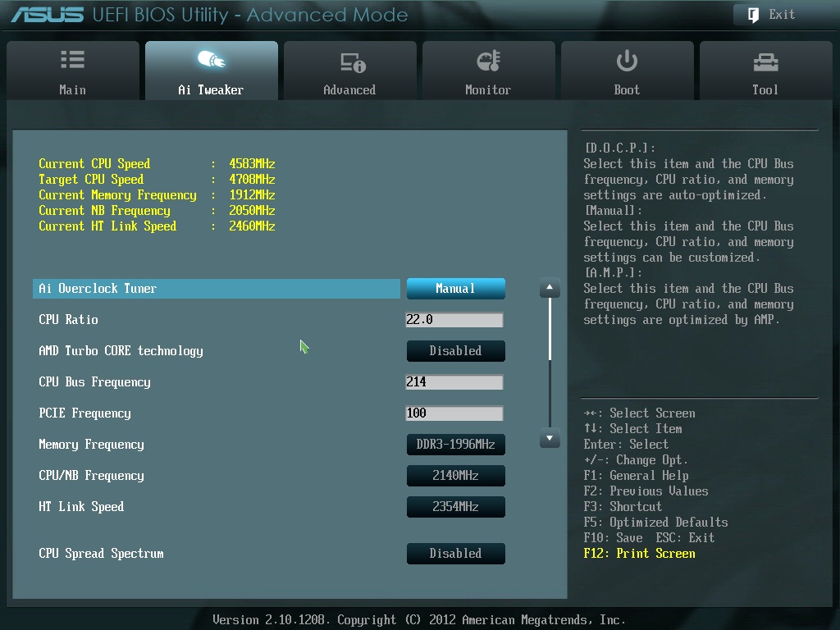Viewport: 840px width, 630px height.
Task: Click the CPU Ratio input field
Action: tap(454, 320)
